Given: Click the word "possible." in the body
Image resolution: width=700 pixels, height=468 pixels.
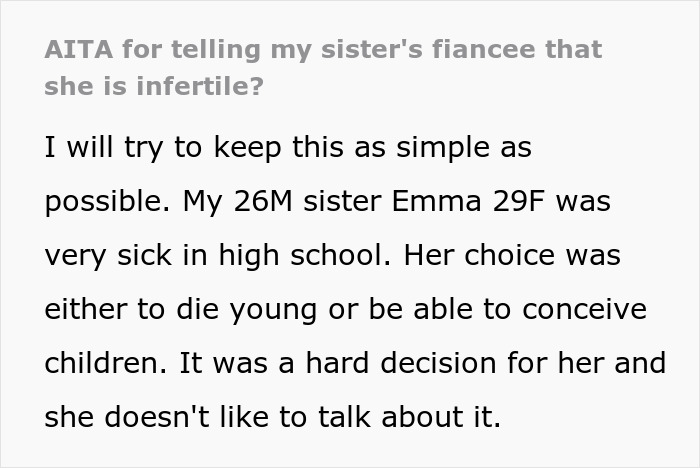Looking at the screenshot, I should tap(100, 201).
